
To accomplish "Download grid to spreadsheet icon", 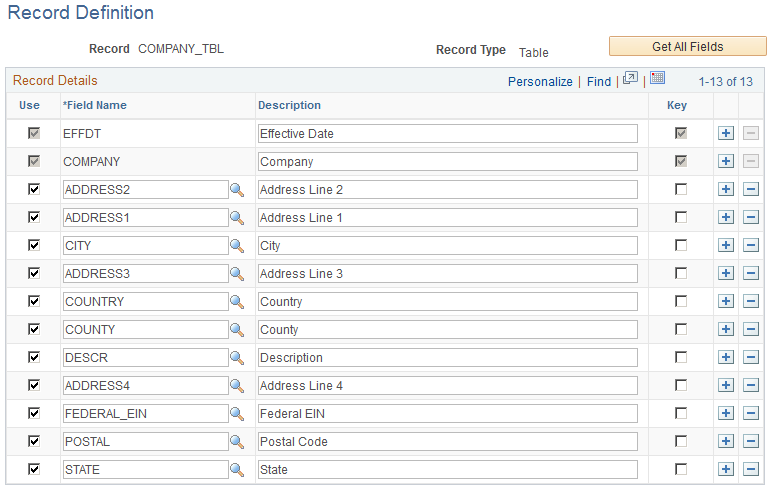I will coord(657,78).
